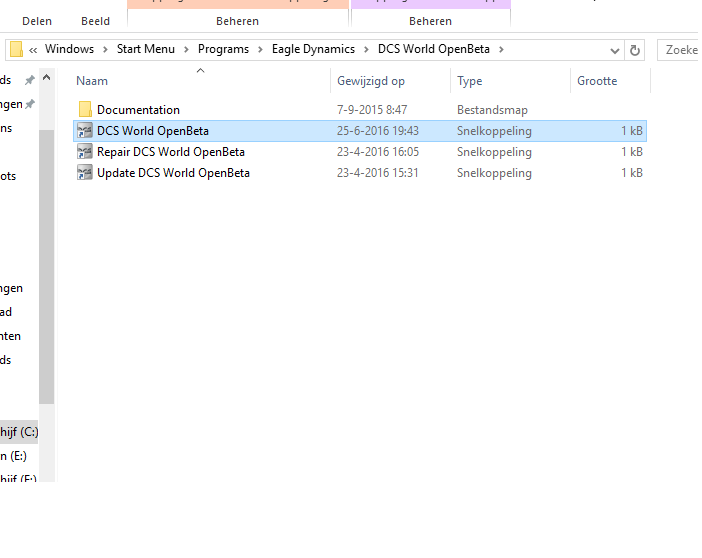The image size is (702, 558).
Task: Open sidebar item ending in 'ots'
Action: point(8,176)
